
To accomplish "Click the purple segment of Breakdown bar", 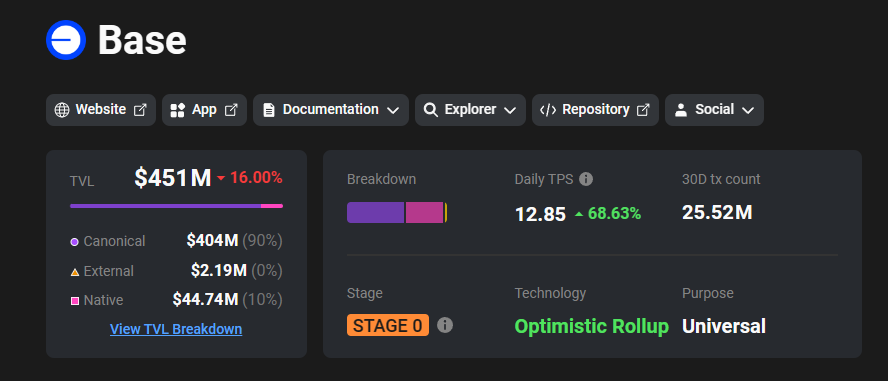I will (x=375, y=212).
